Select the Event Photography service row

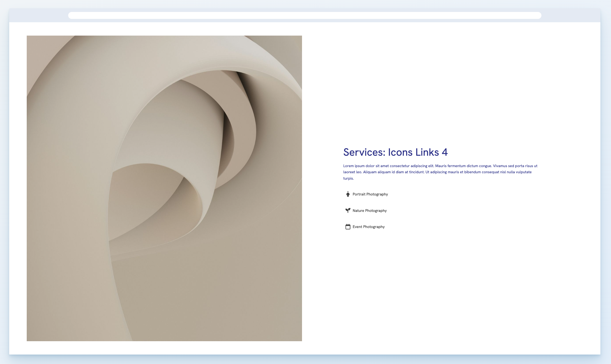(x=369, y=227)
